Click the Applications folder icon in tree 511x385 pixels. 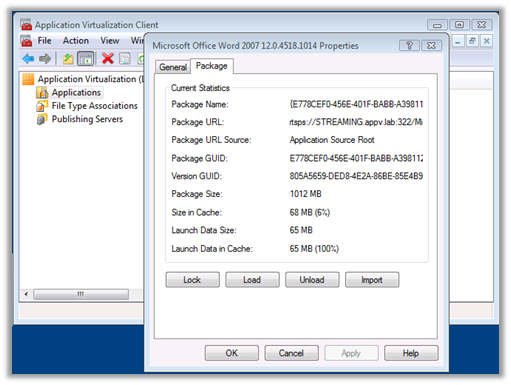[x=42, y=93]
